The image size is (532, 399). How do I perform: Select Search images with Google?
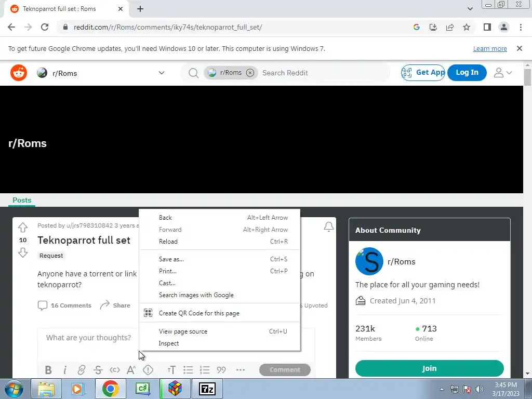[220, 295]
